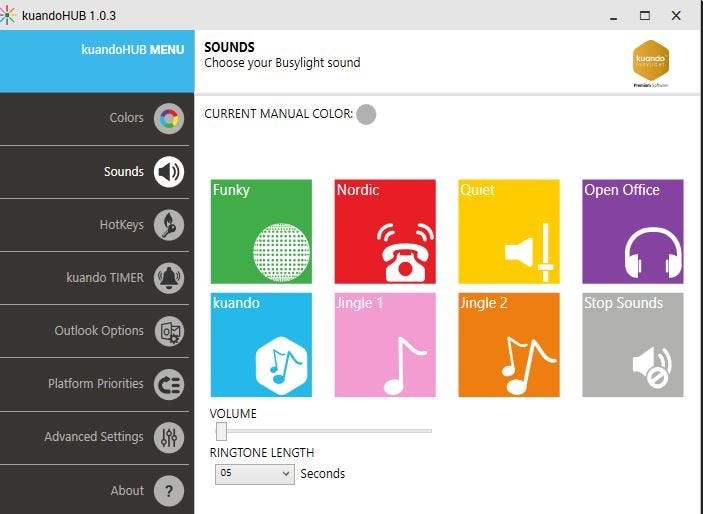Open the Outlook Options icon
Viewport: 703px width, 514px height.
[x=169, y=331]
